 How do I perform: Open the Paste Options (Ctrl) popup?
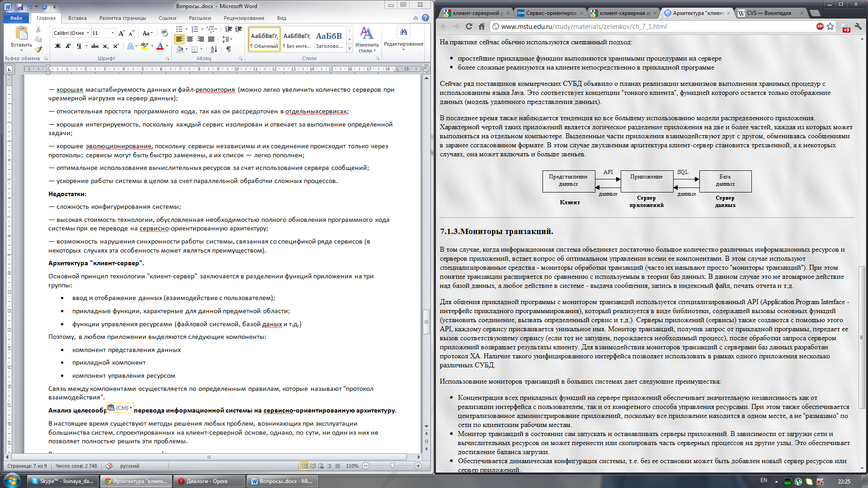point(120,408)
